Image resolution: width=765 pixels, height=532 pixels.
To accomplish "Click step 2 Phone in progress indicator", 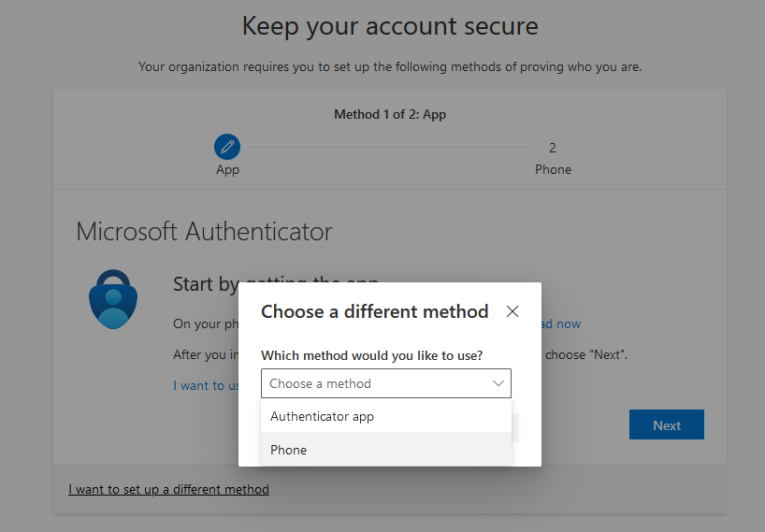I will [x=553, y=158].
